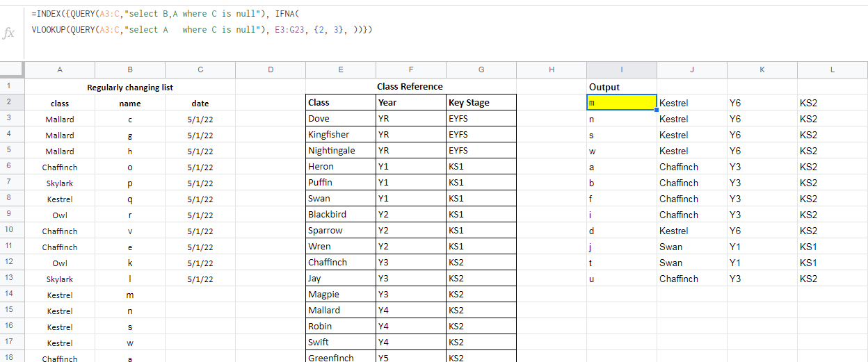Screen dimensions: 868x362
Task: Click the 'Output' heading cell
Action: tap(622, 87)
